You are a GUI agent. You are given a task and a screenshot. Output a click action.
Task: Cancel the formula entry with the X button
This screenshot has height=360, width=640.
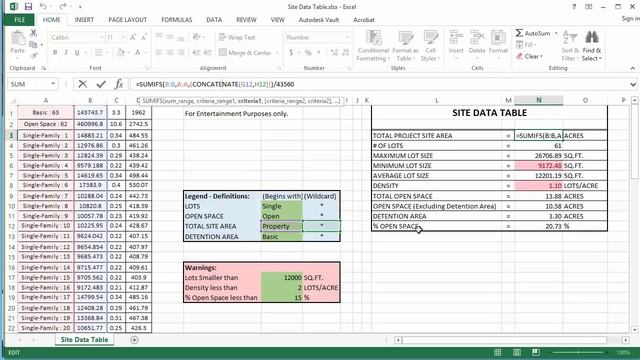tap(82, 84)
